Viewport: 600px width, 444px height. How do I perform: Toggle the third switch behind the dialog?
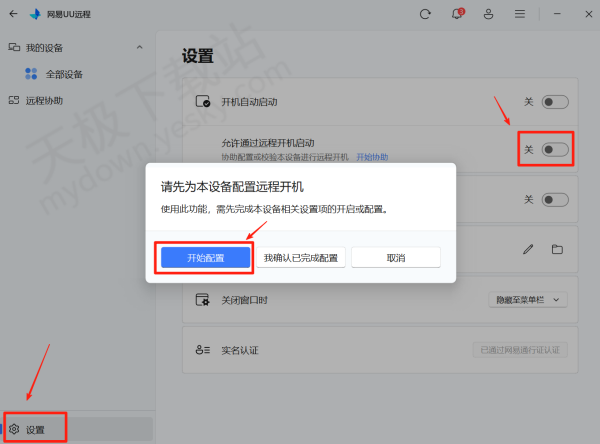tap(555, 199)
